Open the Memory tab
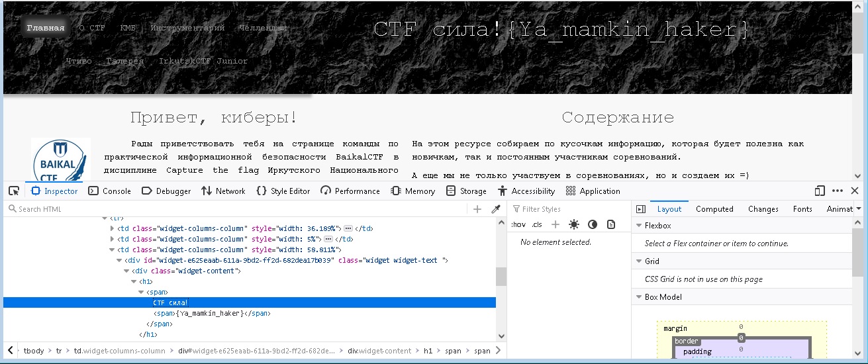The height and width of the screenshot is (364, 868). (x=413, y=191)
